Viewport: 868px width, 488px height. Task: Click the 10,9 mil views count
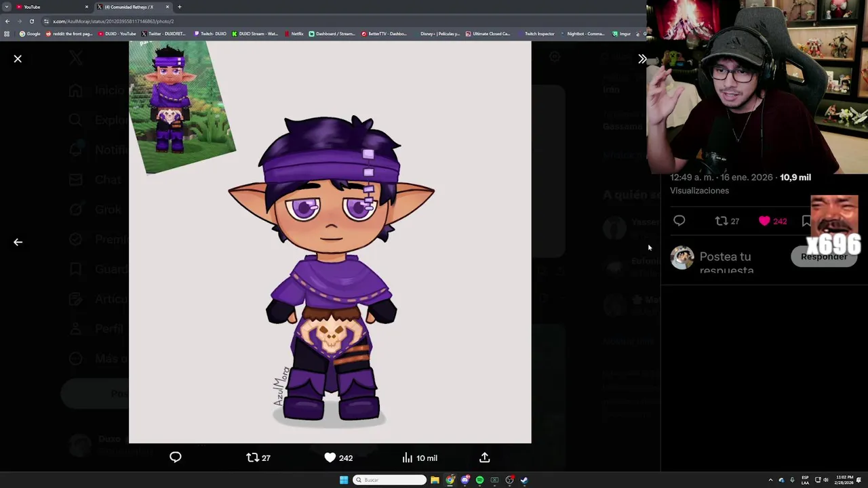795,178
